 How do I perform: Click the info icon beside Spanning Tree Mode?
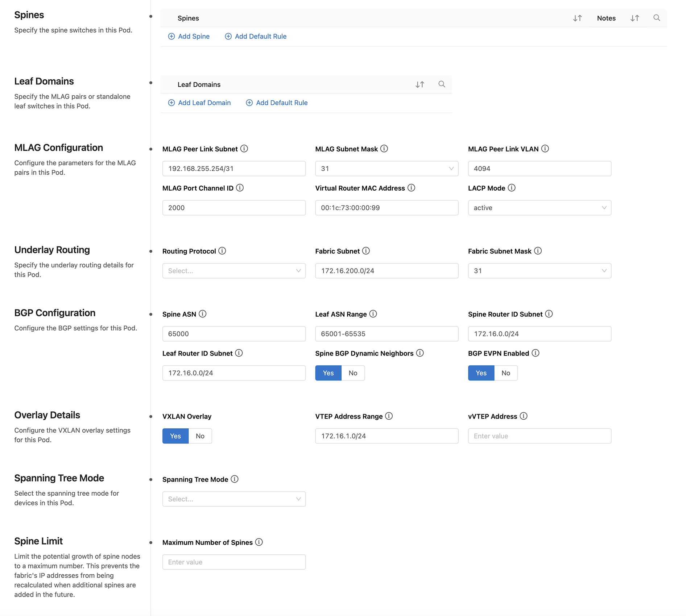(235, 479)
